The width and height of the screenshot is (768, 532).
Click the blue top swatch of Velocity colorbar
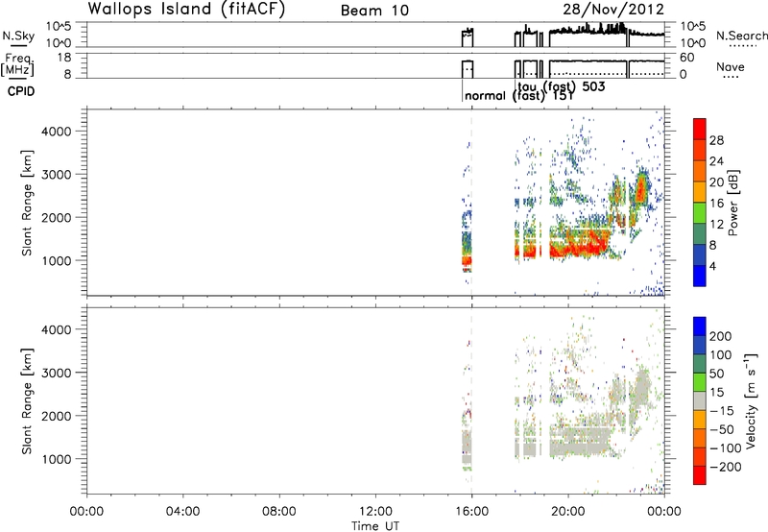click(700, 326)
